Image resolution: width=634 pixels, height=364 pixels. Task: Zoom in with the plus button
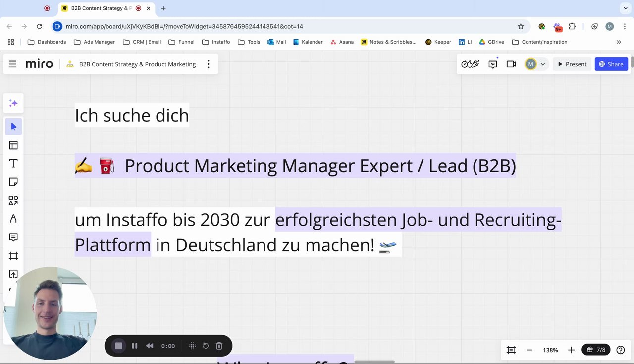point(571,350)
